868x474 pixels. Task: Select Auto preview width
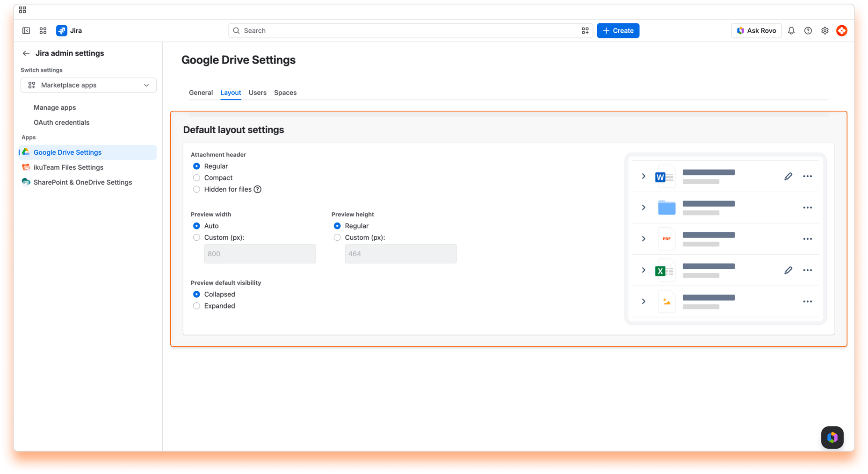(196, 226)
